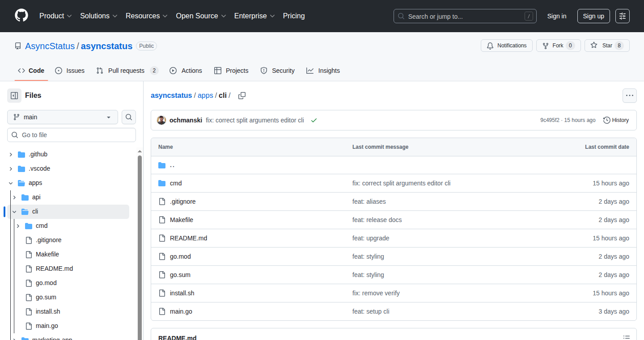Switch to the Issues tab
Viewport: 644px width, 340px height.
[70, 71]
